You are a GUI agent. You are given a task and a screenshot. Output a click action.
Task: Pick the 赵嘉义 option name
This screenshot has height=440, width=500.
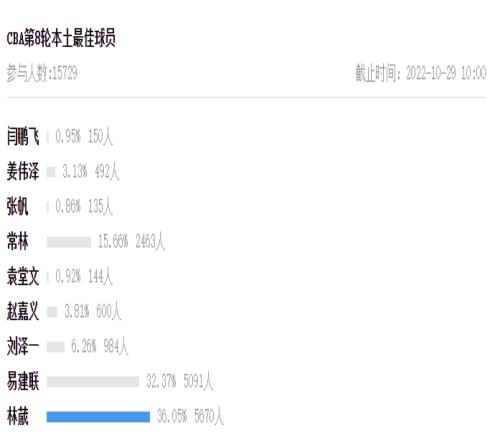point(23,312)
